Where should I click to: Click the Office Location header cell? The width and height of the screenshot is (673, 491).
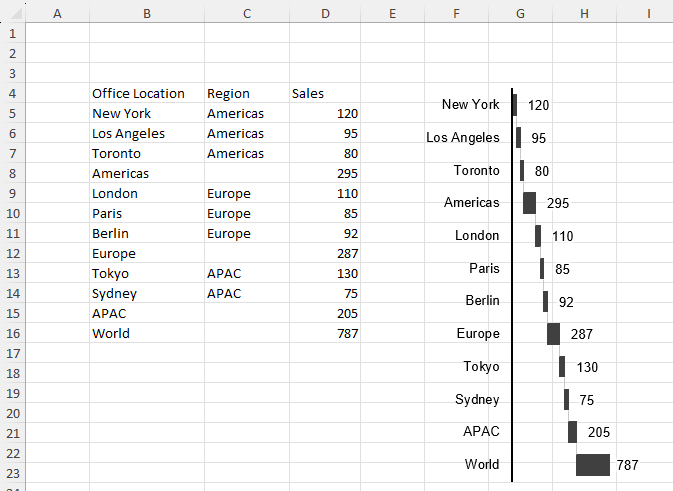pos(138,93)
